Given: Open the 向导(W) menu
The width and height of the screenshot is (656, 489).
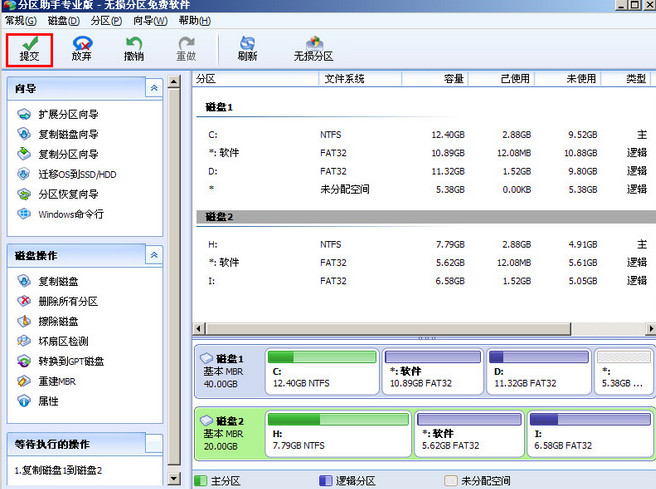Looking at the screenshot, I should (x=151, y=20).
